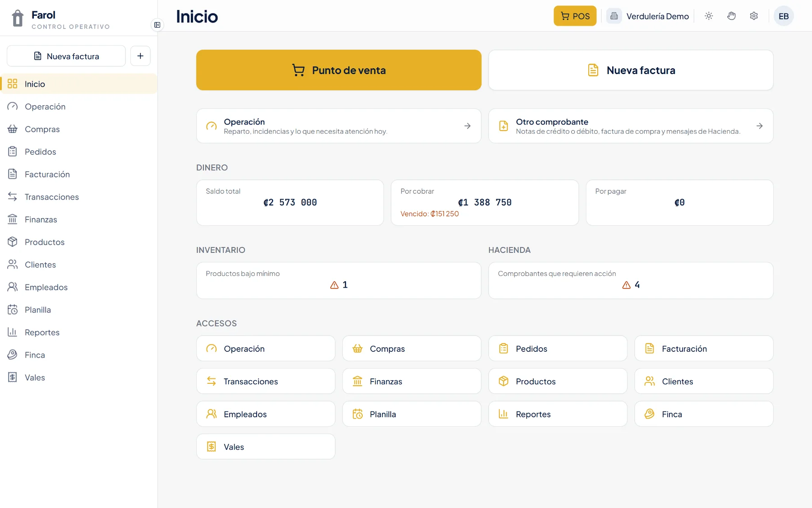Click the Empleados icon in sidebar
The image size is (812, 508).
tap(13, 287)
